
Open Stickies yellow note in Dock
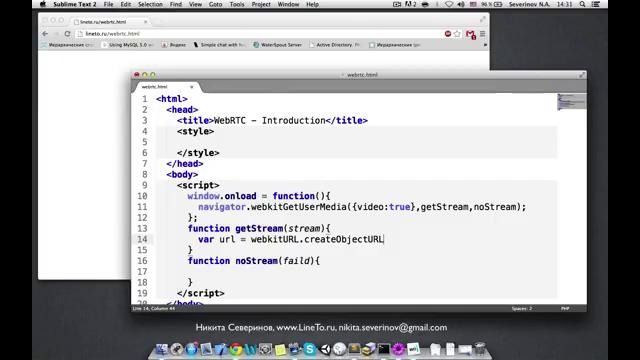click(x=280, y=350)
